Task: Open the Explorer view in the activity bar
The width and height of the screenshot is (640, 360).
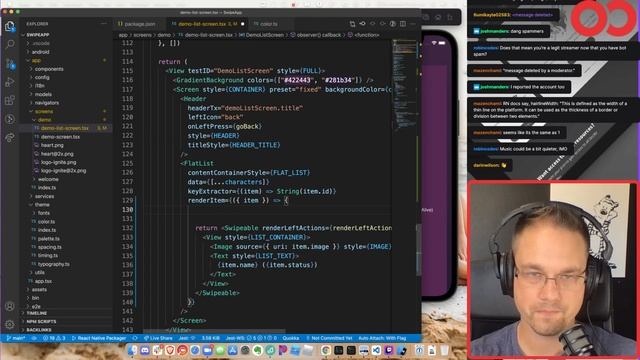Action: coord(9,26)
